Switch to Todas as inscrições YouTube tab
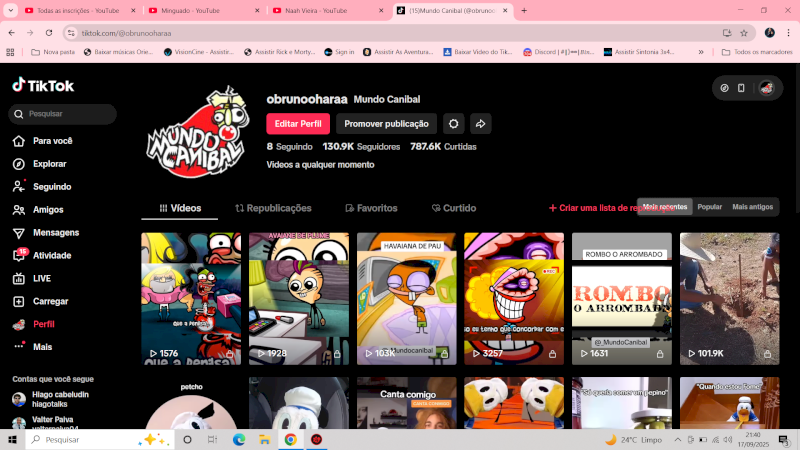Image resolution: width=800 pixels, height=450 pixels. pos(78,10)
